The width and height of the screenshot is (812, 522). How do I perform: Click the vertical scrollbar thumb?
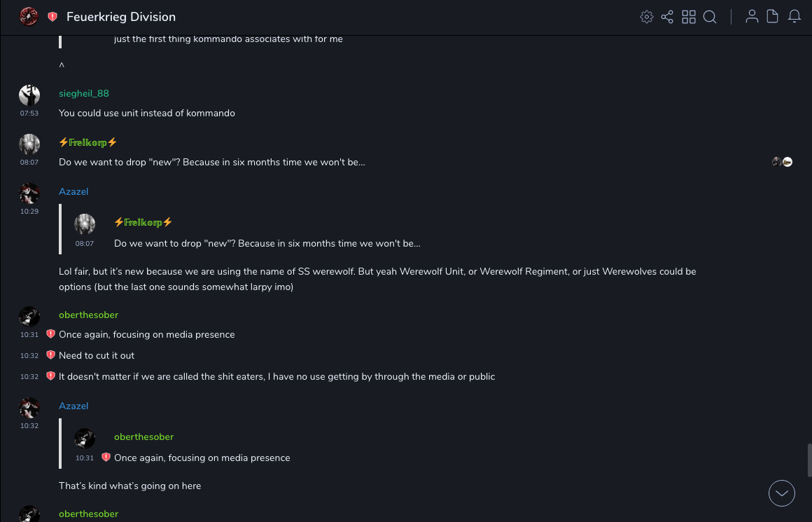coord(809,460)
